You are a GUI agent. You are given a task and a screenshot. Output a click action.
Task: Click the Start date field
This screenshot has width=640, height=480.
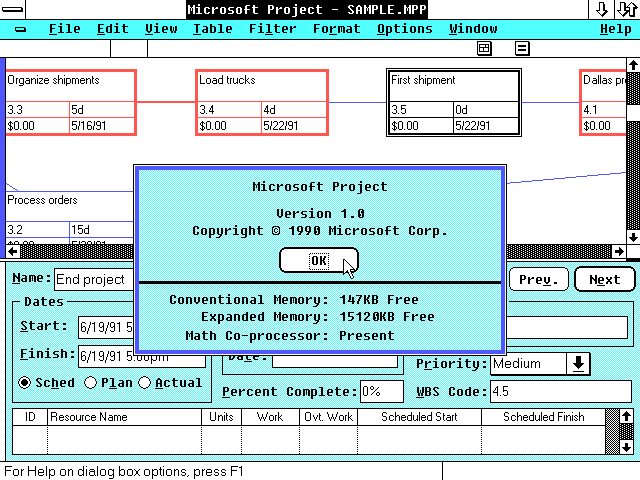point(106,327)
